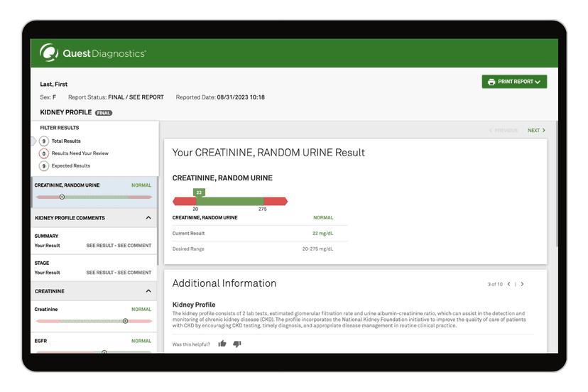Go to previous Additional Information page arrow
Screen dimensions: 588x392
point(508,284)
